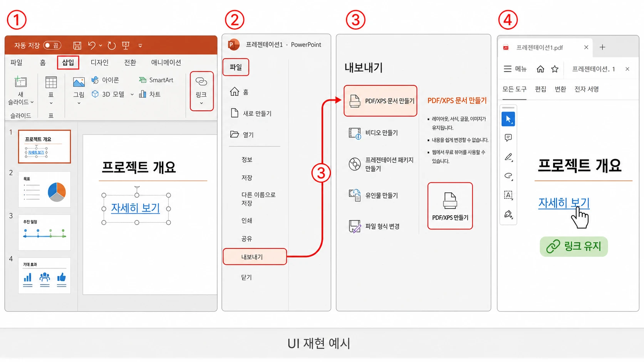
Task: Select slide 2 thumbnail with pie chart
Action: 44,190
